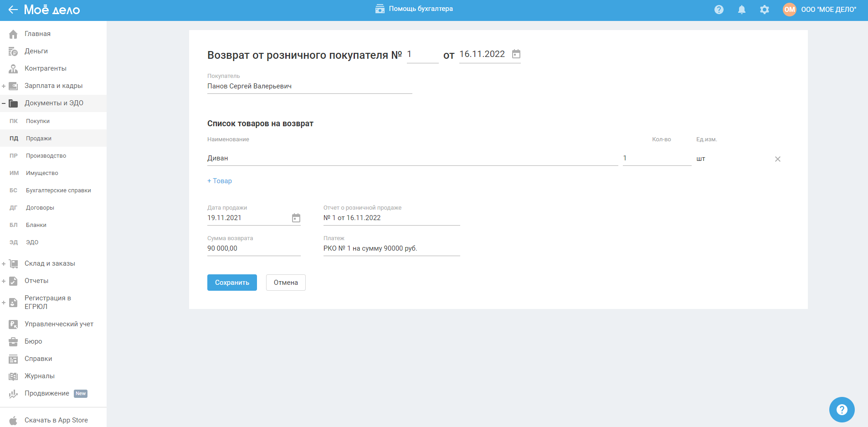Click the Отмена button
Screen dimensions: 868x427
coord(286,283)
